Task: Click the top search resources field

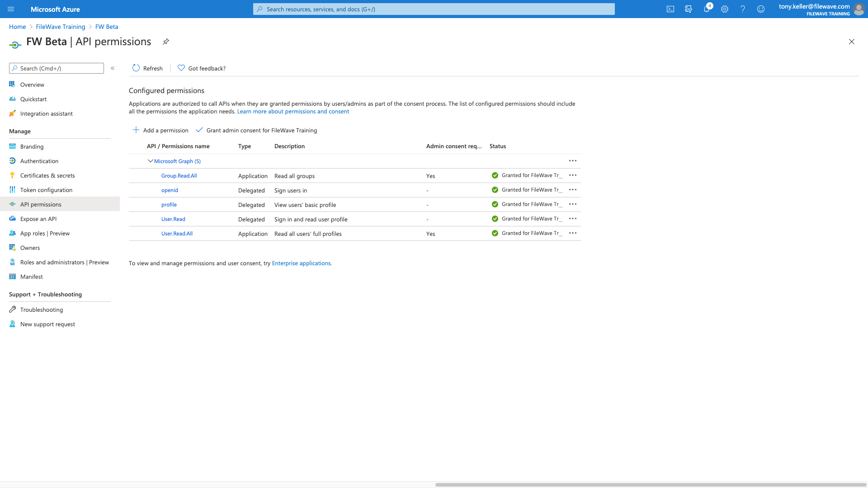Action: click(x=434, y=9)
